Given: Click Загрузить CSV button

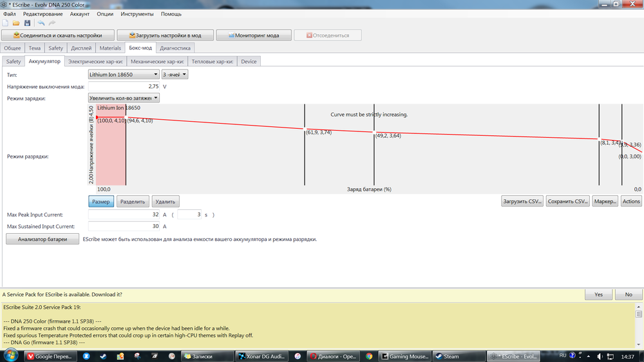Looking at the screenshot, I should point(522,202).
